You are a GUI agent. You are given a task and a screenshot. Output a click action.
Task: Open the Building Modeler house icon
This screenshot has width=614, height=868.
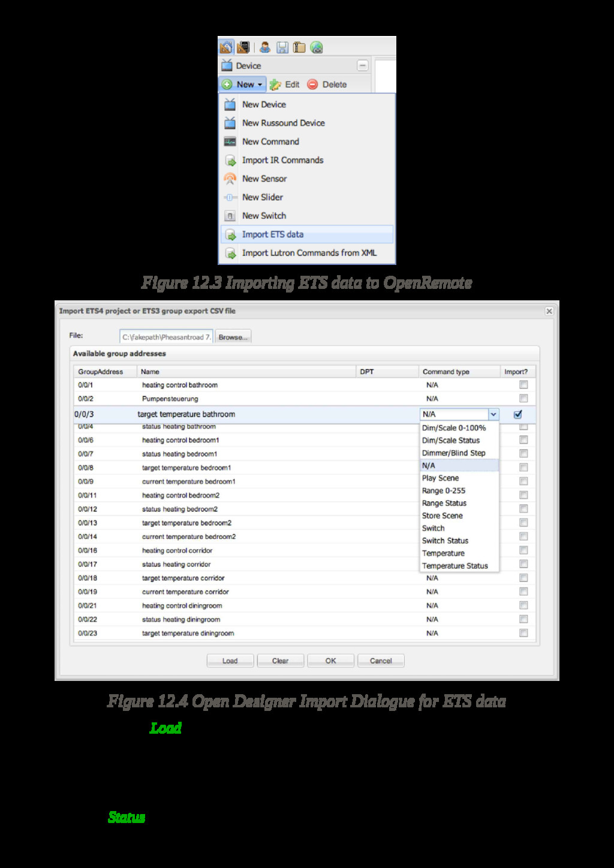point(226,47)
